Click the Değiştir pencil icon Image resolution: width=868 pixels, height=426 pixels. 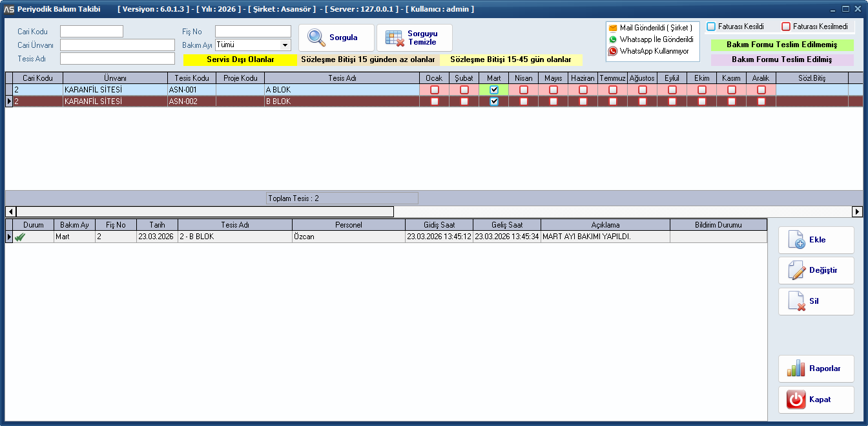(796, 270)
